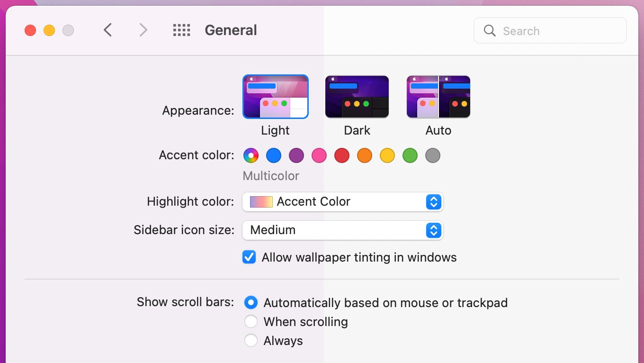The image size is (644, 363).
Task: Click the forward chevron arrow
Action: (x=143, y=30)
